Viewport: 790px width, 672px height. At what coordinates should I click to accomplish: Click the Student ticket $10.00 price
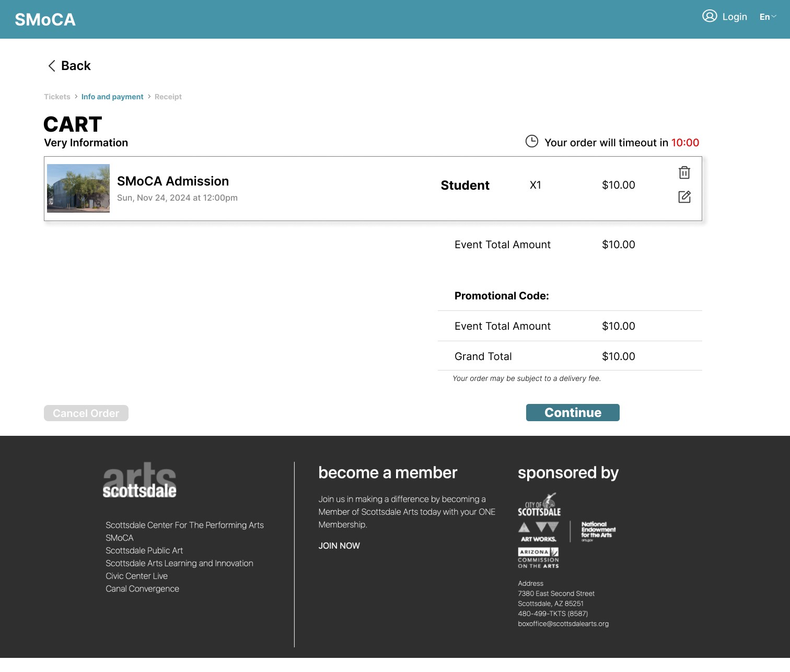point(619,185)
